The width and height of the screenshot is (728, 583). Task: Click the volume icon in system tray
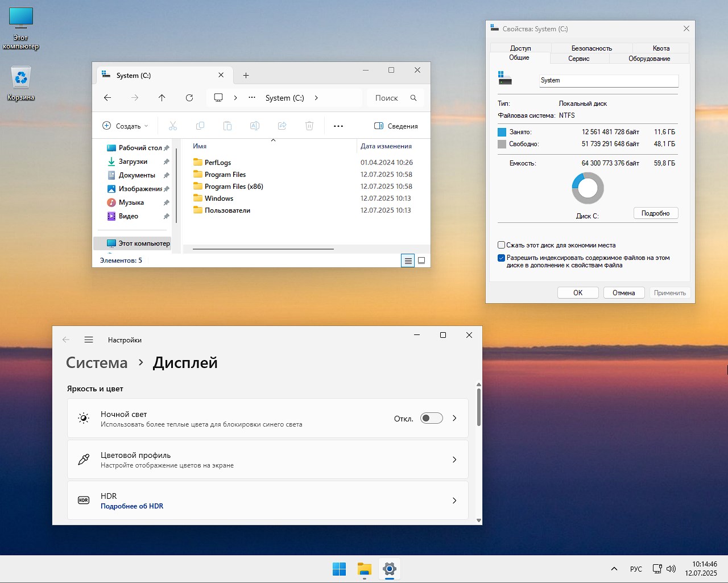click(671, 569)
